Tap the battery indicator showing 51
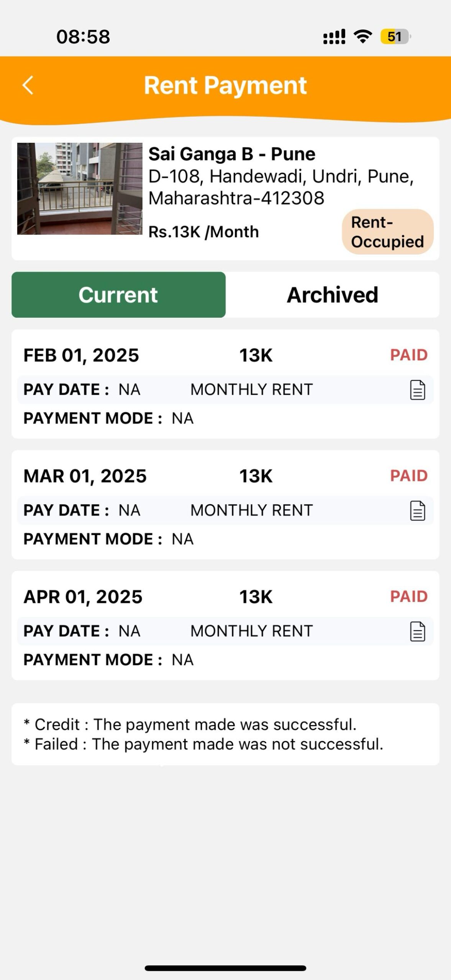This screenshot has width=451, height=980. coord(395,37)
